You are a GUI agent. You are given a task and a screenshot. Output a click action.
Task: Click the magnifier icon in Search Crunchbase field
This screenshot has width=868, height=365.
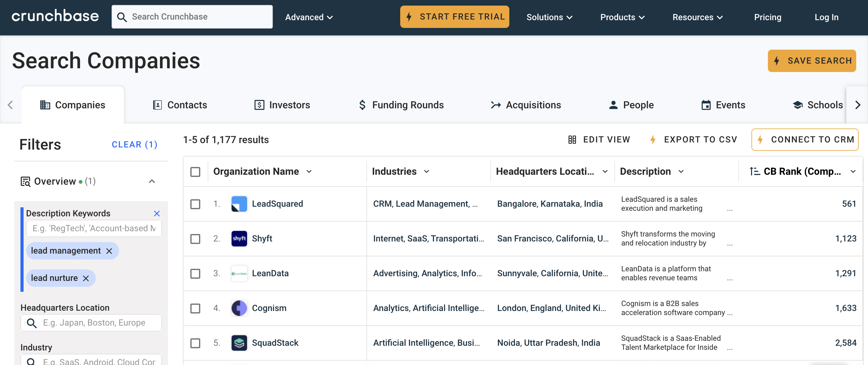click(x=122, y=17)
